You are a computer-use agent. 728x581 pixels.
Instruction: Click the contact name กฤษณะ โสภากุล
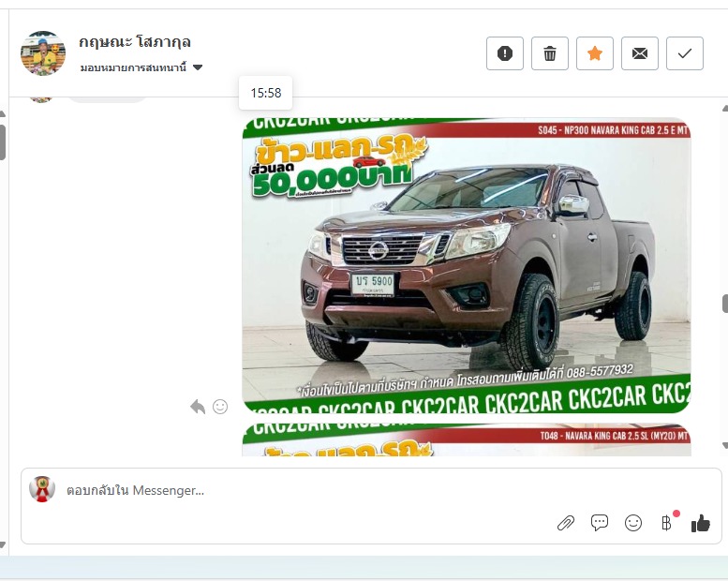point(135,42)
